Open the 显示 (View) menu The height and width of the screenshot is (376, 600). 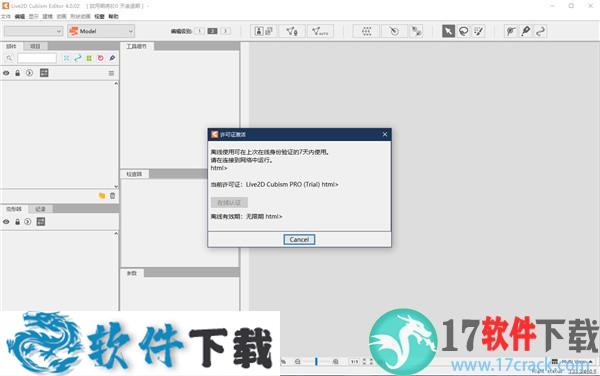click(x=33, y=16)
